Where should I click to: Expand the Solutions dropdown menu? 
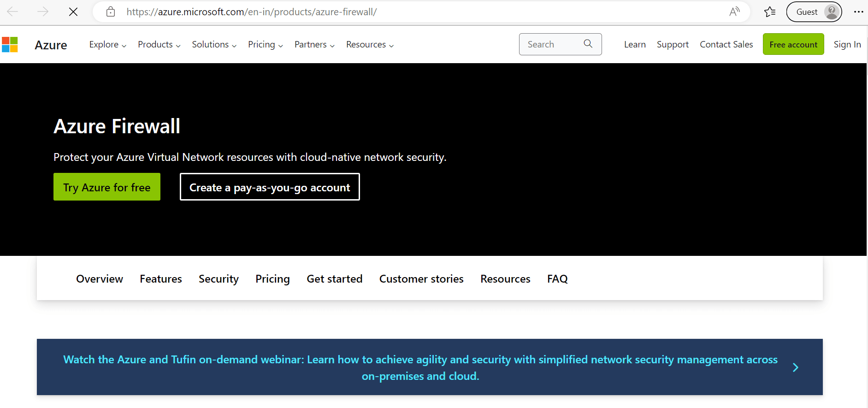coord(214,45)
